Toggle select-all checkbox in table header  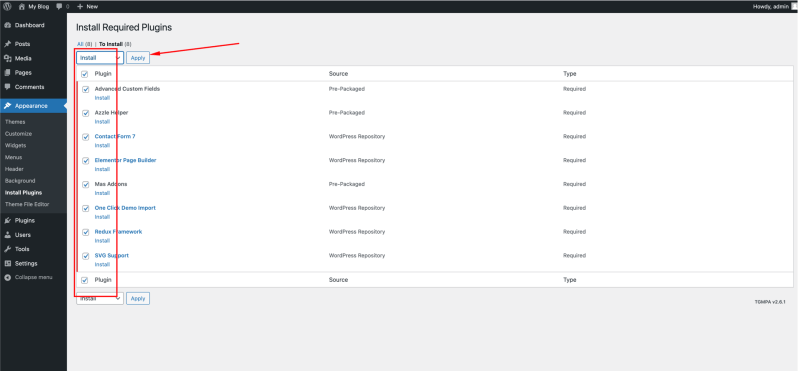coord(85,74)
